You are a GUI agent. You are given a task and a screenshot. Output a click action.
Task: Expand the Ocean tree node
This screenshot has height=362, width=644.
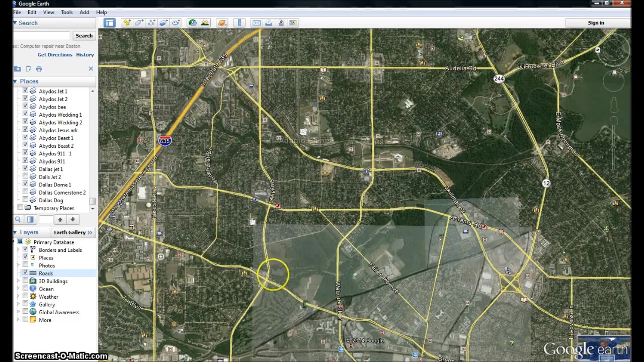pos(19,289)
